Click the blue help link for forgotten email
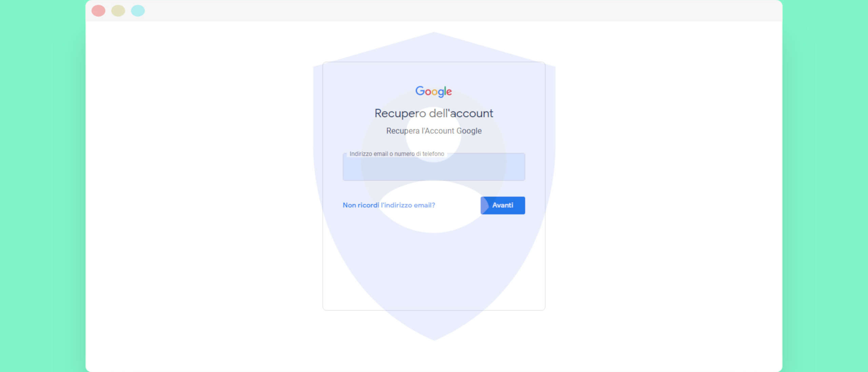 click(x=389, y=205)
